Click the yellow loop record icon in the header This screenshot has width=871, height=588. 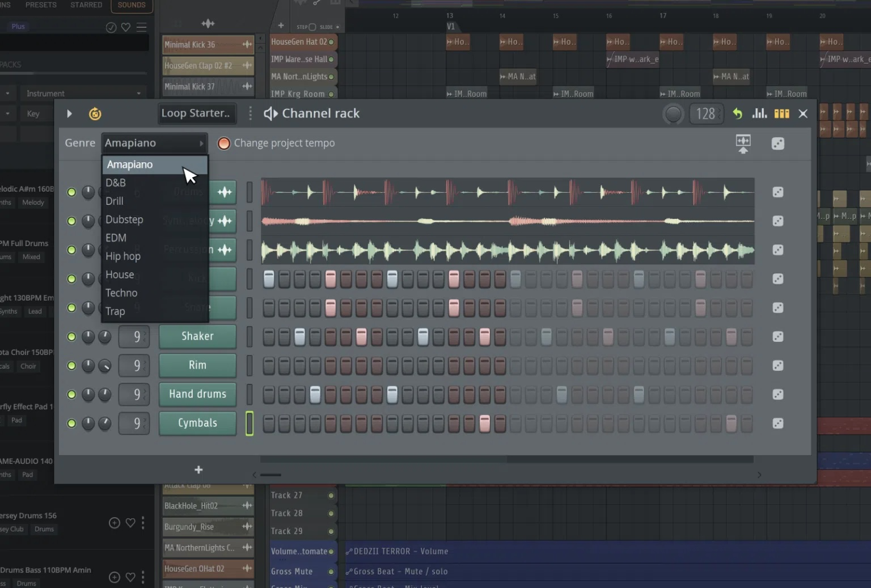pos(95,113)
